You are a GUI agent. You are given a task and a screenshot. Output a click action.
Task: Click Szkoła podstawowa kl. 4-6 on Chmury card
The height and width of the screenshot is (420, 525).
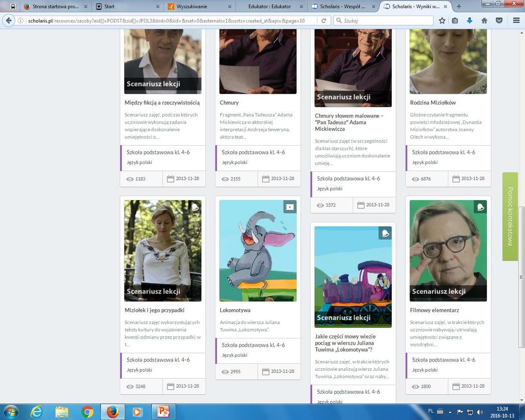pyautogui.click(x=253, y=152)
